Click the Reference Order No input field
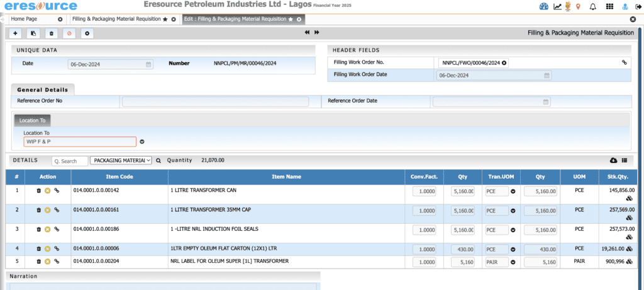This screenshot has height=290, width=644. [215, 101]
